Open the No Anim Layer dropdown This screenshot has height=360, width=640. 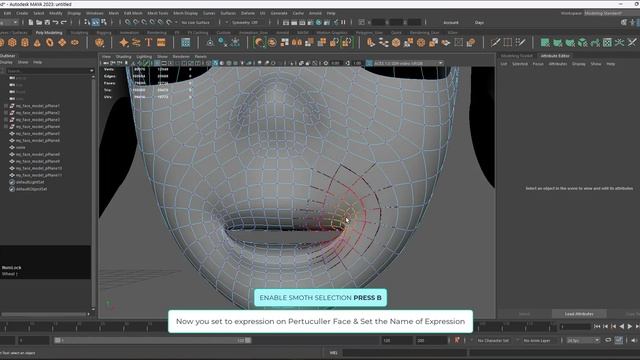point(538,340)
